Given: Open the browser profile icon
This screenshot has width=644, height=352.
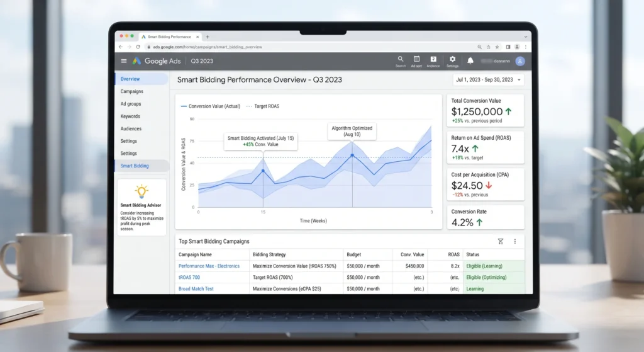Looking at the screenshot, I should click(x=517, y=47).
